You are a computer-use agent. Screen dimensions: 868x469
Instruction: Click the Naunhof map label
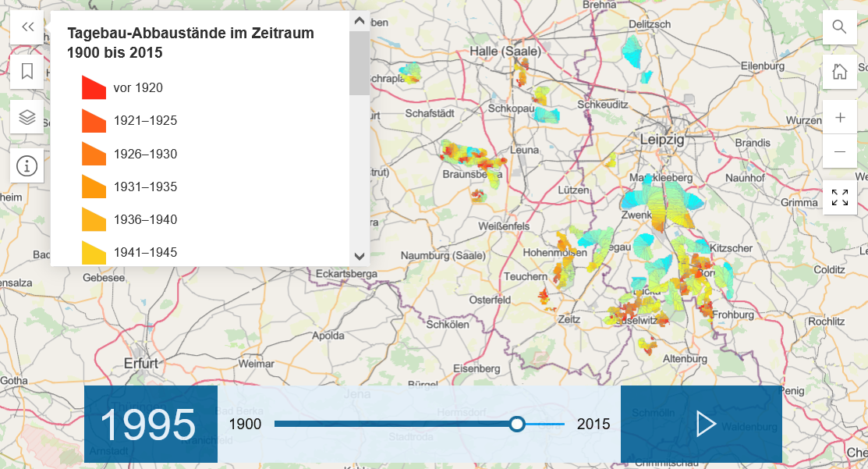coord(745,178)
